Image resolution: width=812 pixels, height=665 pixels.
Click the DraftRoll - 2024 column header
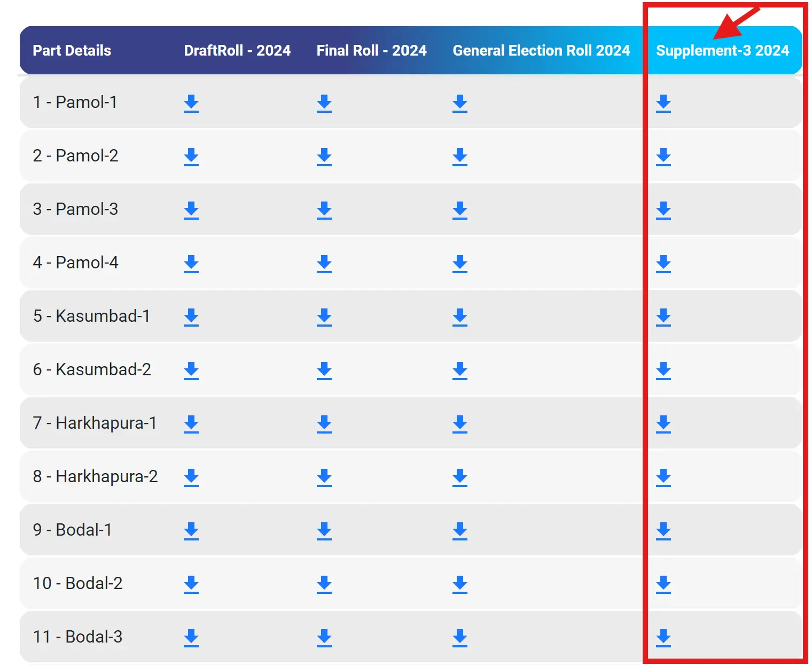tap(237, 50)
